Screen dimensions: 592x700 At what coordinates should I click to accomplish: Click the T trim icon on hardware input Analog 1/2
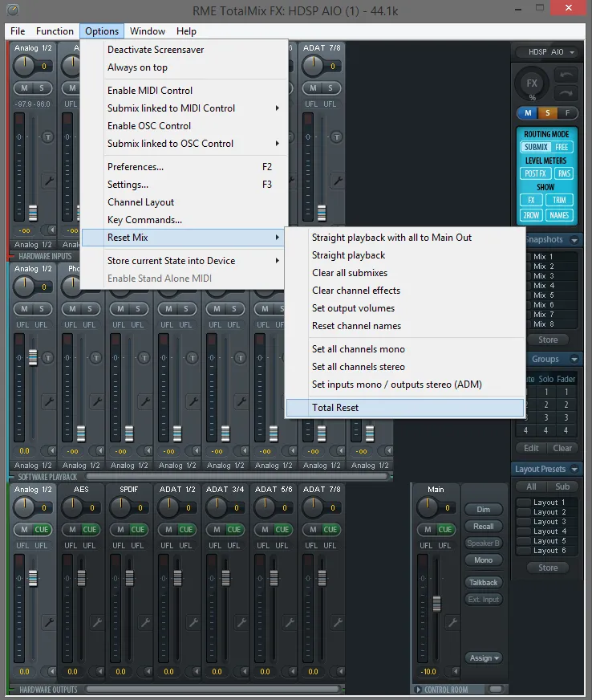(48, 136)
